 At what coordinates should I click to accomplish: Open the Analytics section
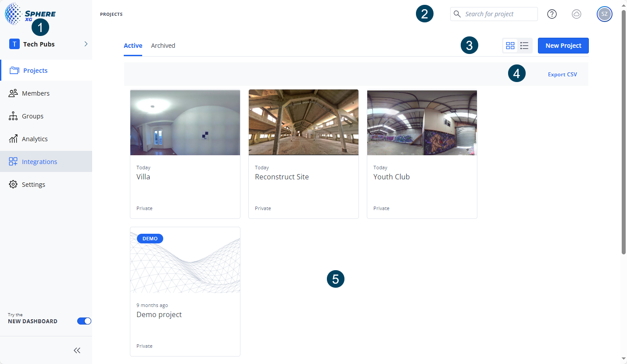click(46, 139)
